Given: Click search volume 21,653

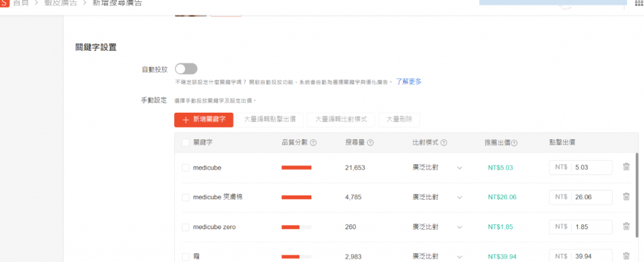Looking at the screenshot, I should pos(355,168).
